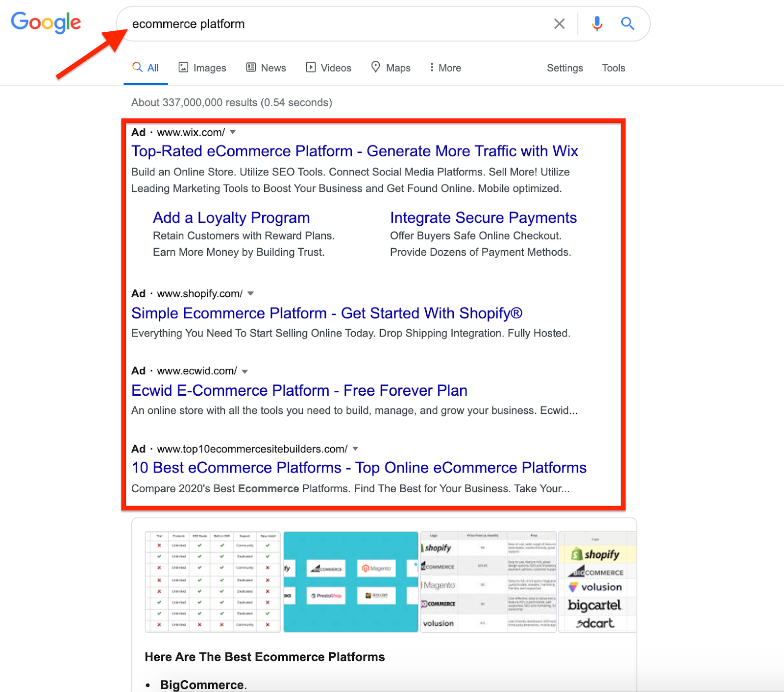Switch to the Maps tab
This screenshot has width=784, height=692.
391,68
